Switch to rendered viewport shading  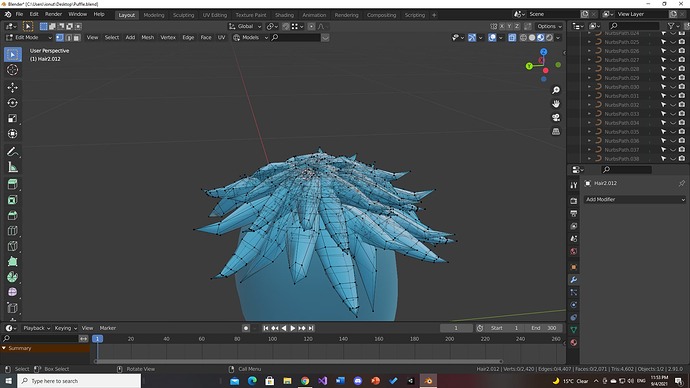[x=549, y=37]
